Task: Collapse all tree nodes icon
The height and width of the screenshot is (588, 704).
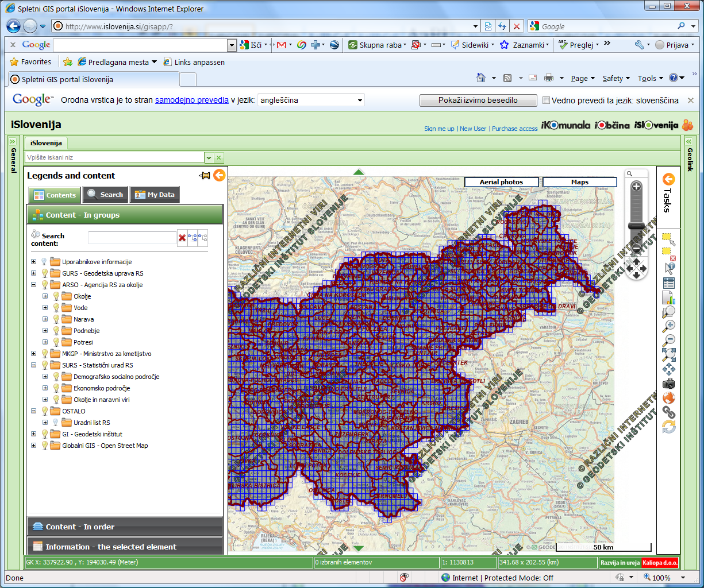Action: [x=202, y=238]
